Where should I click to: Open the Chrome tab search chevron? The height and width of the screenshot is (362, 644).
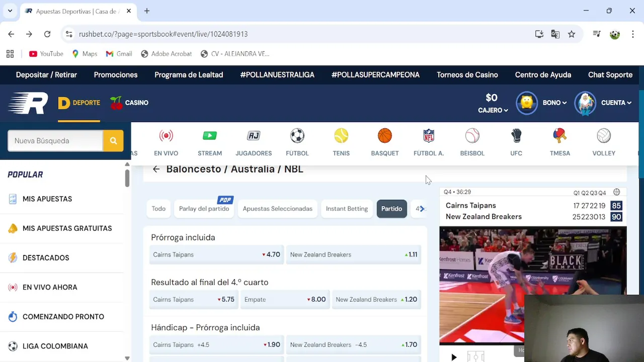pos(10,11)
